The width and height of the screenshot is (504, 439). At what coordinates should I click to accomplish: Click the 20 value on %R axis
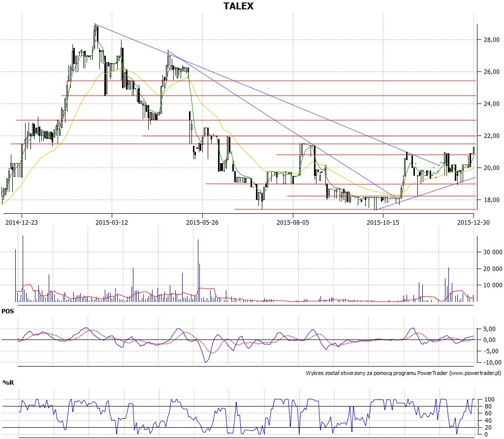[488, 427]
